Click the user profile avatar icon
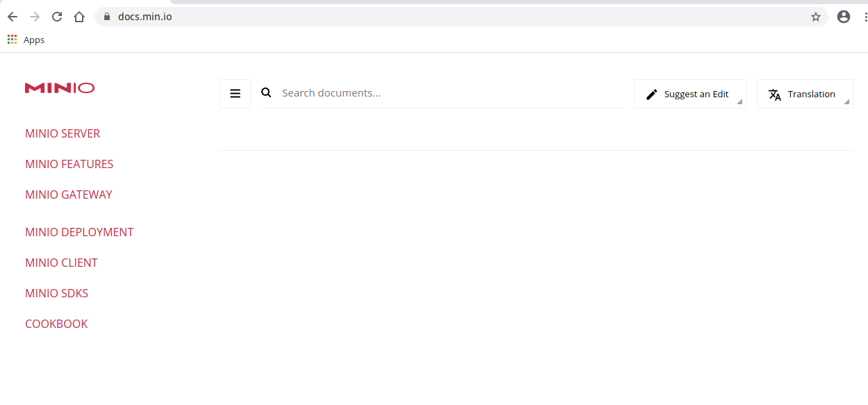The image size is (868, 405). coord(843,16)
